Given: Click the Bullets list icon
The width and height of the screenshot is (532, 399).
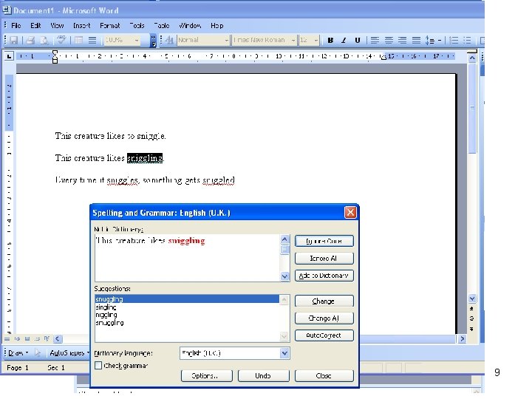Looking at the screenshot, I should (467, 41).
